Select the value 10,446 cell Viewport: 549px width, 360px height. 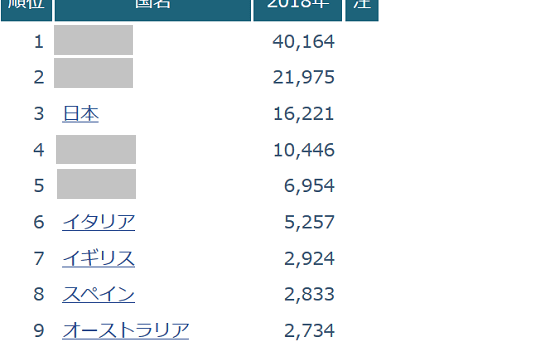click(x=303, y=150)
